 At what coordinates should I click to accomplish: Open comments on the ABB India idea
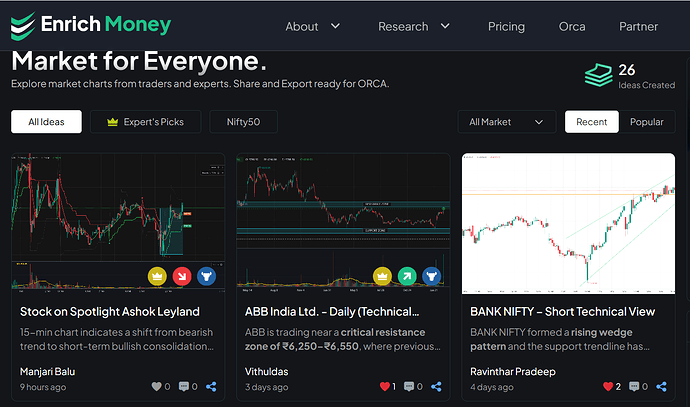click(410, 386)
